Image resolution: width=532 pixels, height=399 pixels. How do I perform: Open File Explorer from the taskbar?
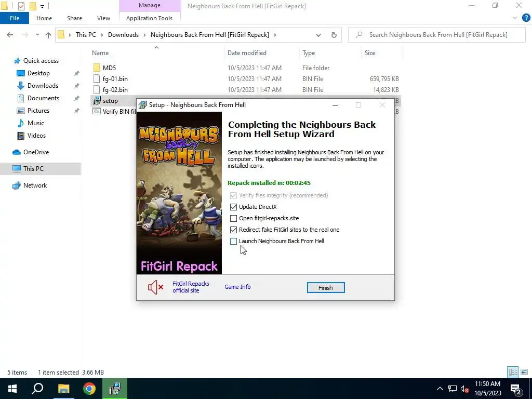click(63, 389)
